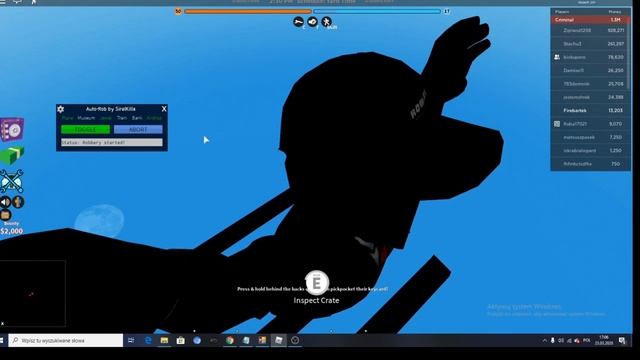This screenshot has height=360, width=640.
Task: Open the purple safe rewards icon
Action: (12, 129)
